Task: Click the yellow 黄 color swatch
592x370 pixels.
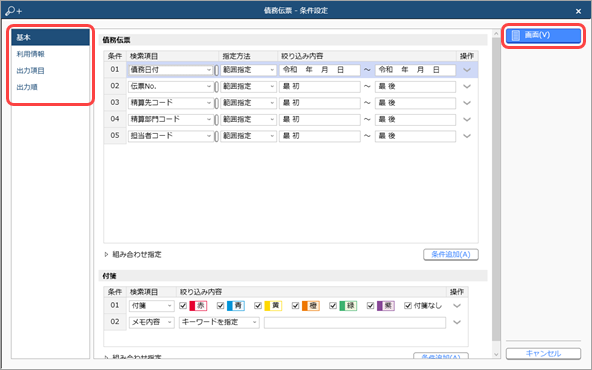Action: pos(273,305)
